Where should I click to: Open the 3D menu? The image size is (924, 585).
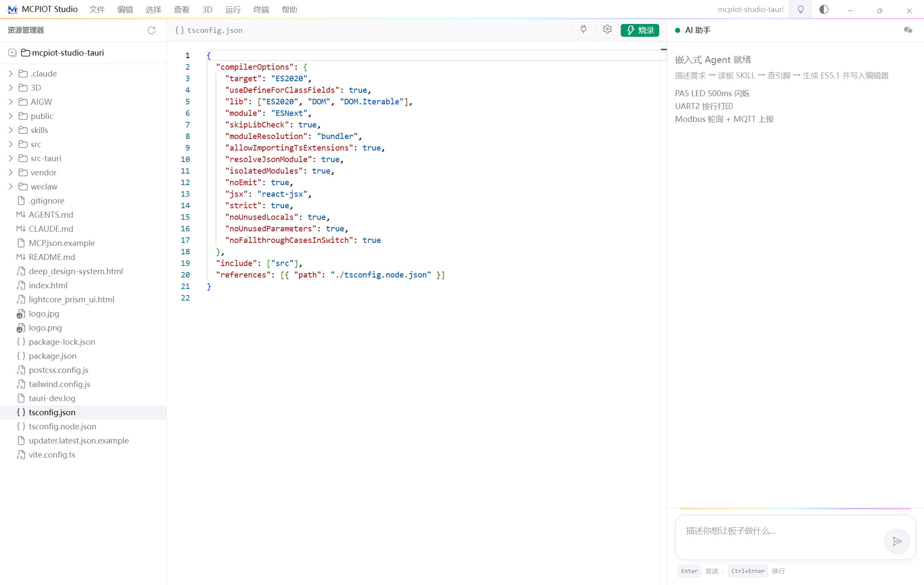pos(207,9)
